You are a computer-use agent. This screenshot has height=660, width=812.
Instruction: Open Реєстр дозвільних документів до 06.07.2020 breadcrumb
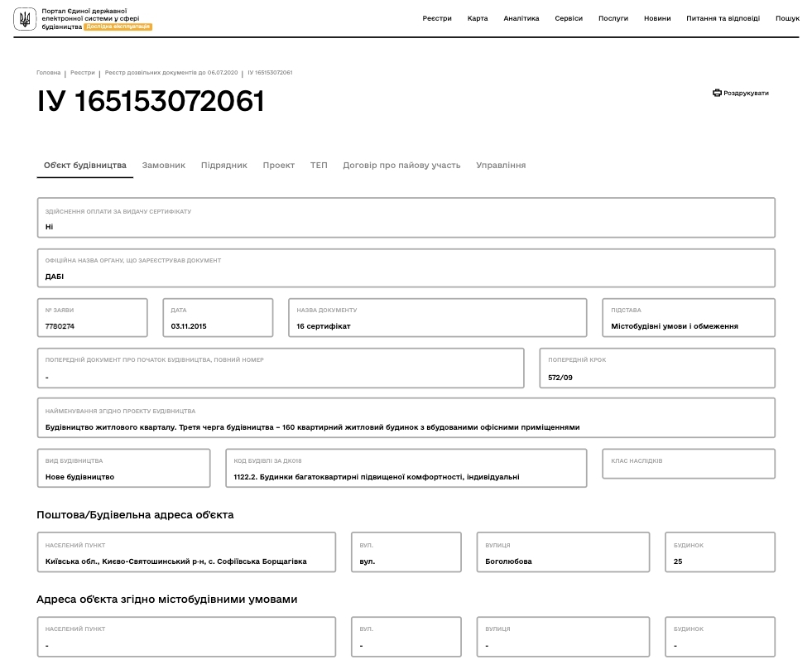tap(171, 73)
